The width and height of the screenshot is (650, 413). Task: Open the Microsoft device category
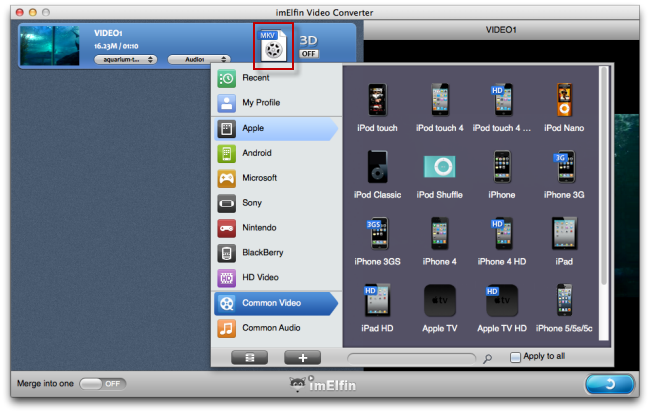pos(277,178)
